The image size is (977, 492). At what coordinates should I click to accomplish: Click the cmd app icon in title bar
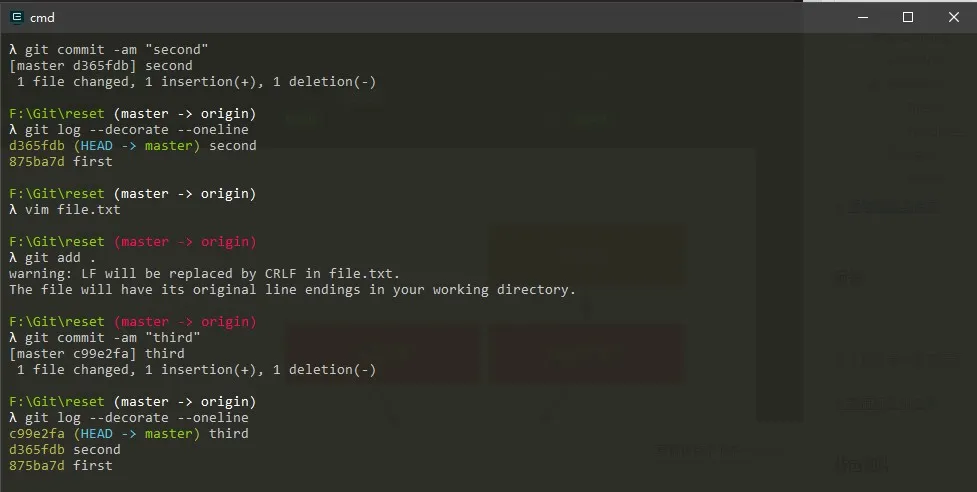pyautogui.click(x=16, y=17)
